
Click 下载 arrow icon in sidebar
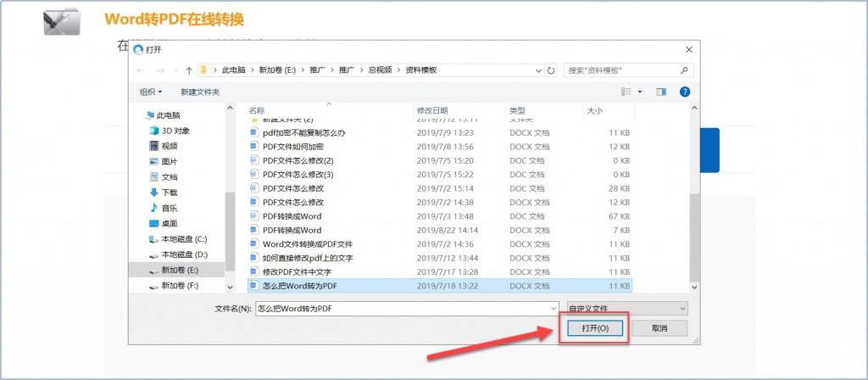coord(154,193)
